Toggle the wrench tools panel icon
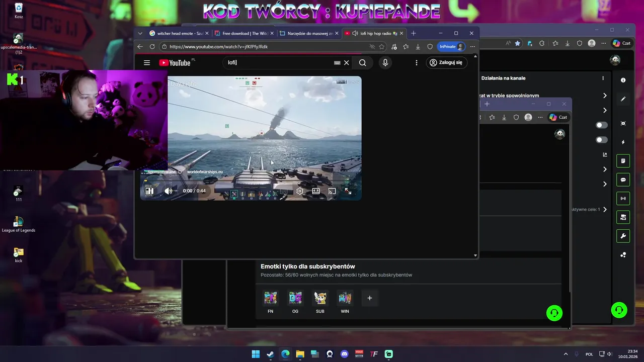The width and height of the screenshot is (644, 362). click(623, 236)
